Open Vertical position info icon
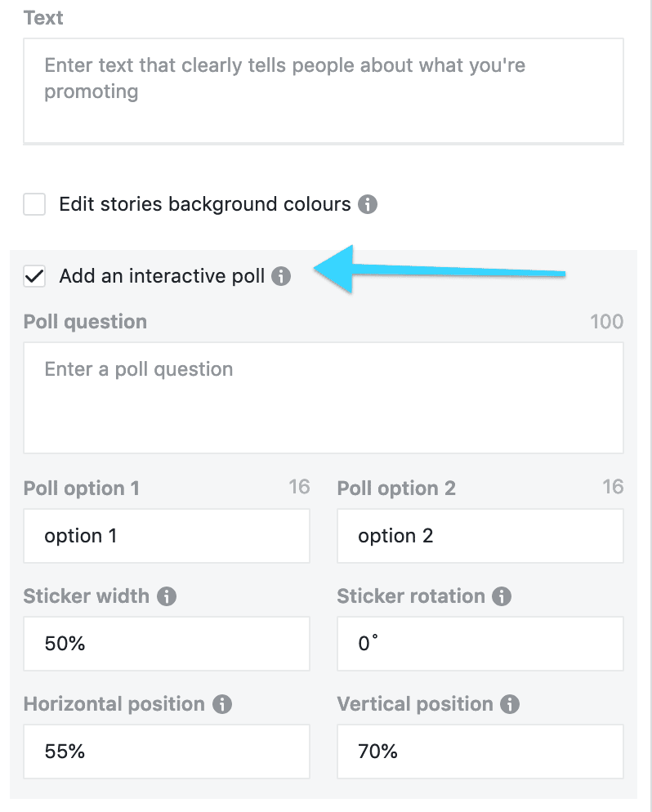652x812 pixels. pyautogui.click(x=511, y=704)
